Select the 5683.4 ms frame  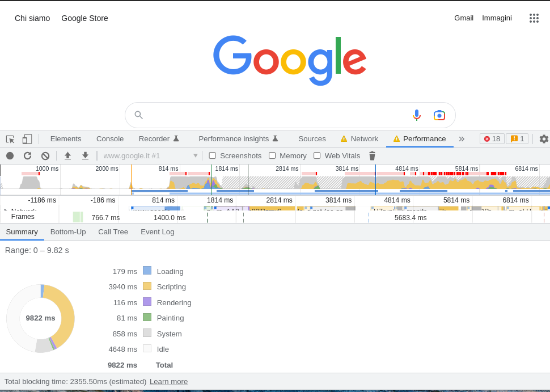pyautogui.click(x=411, y=218)
